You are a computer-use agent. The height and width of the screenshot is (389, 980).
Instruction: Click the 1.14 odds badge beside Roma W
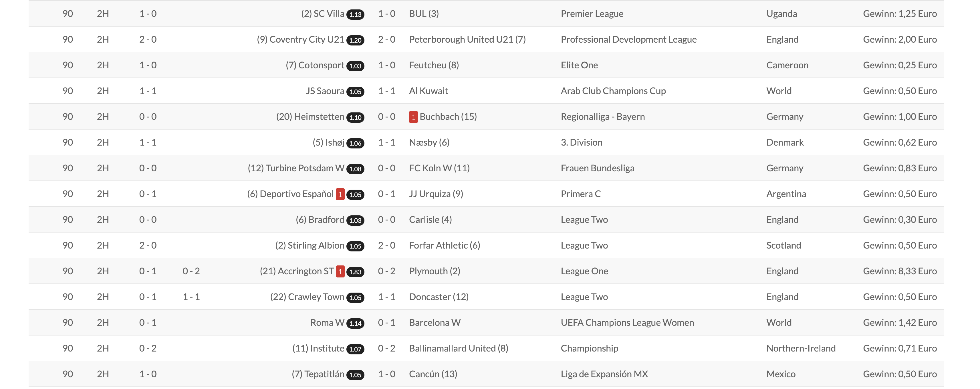pyautogui.click(x=355, y=323)
